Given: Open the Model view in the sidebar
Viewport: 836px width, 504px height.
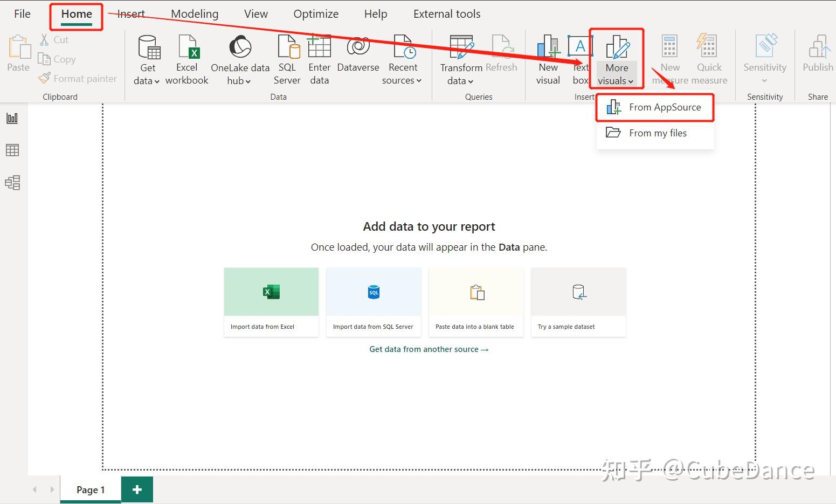Looking at the screenshot, I should [x=12, y=183].
